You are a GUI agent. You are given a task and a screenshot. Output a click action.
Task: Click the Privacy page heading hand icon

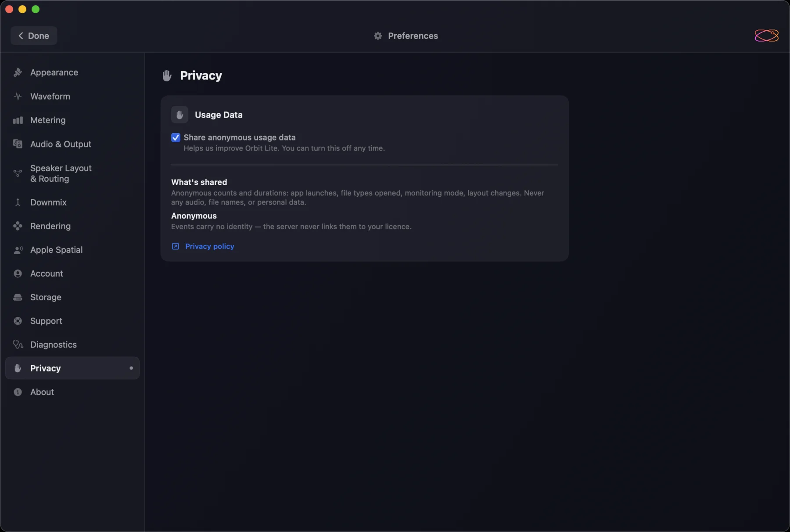tap(167, 75)
